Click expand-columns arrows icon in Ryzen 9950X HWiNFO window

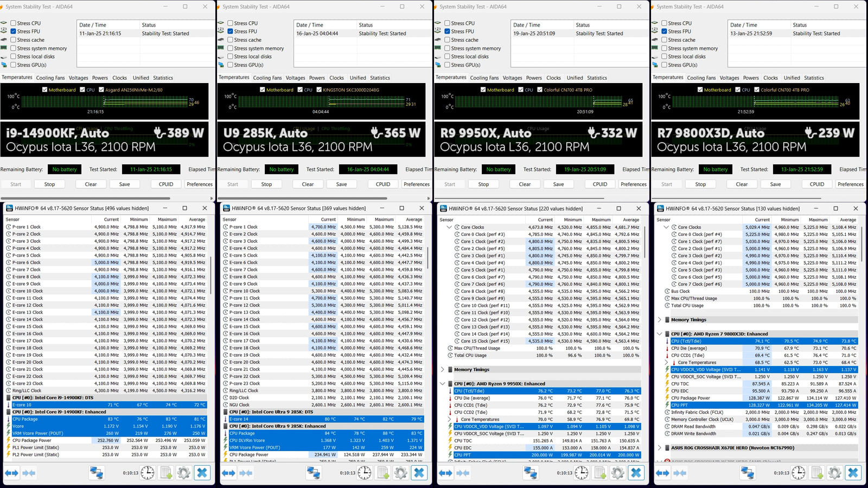(x=445, y=473)
